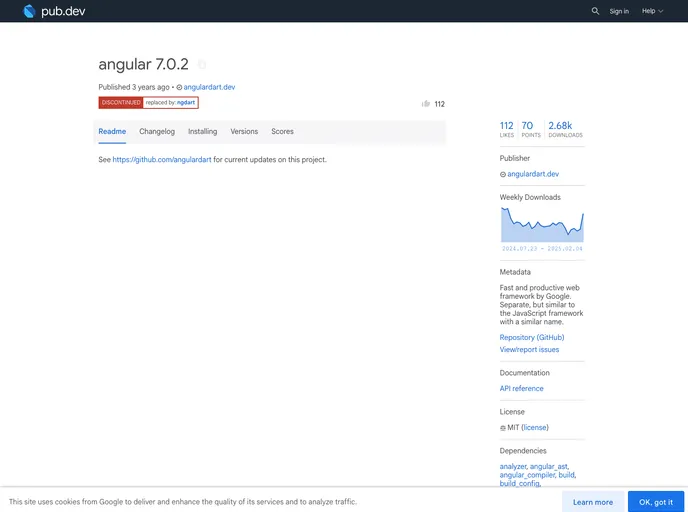Select the Versions tab
688x512 pixels.
(x=244, y=131)
